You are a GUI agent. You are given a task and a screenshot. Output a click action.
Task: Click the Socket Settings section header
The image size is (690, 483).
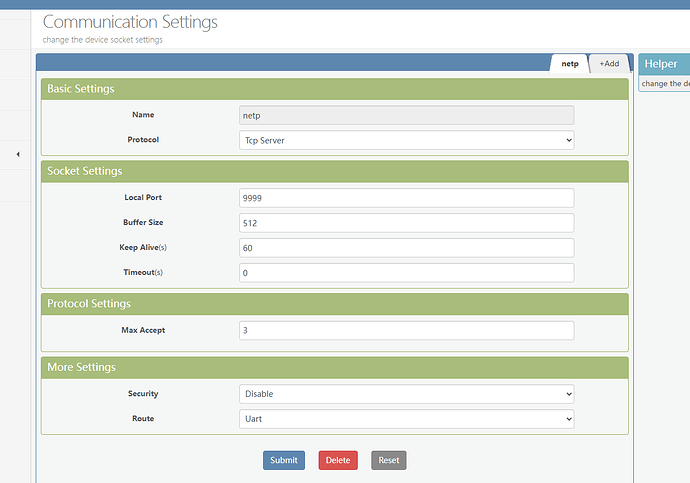tap(334, 171)
